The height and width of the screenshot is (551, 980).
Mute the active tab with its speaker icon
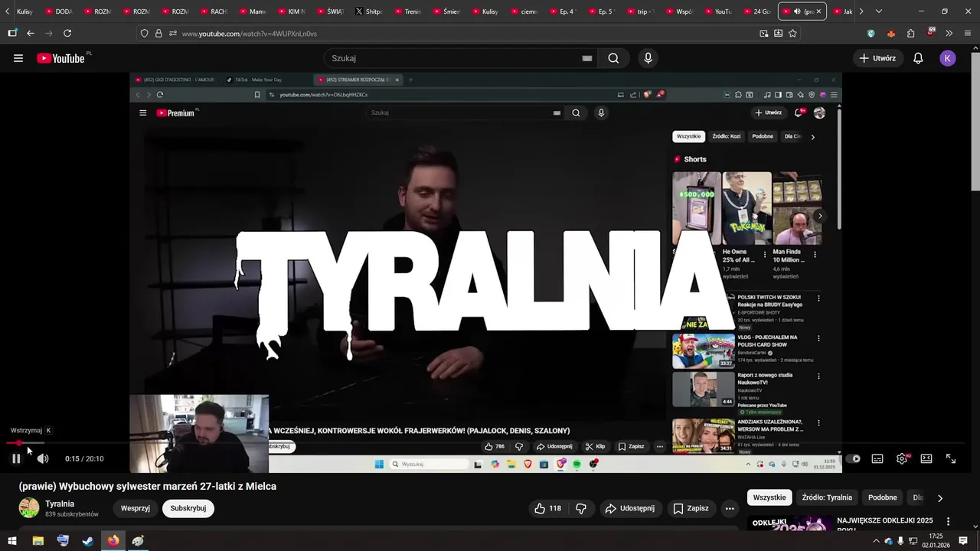pos(798,11)
